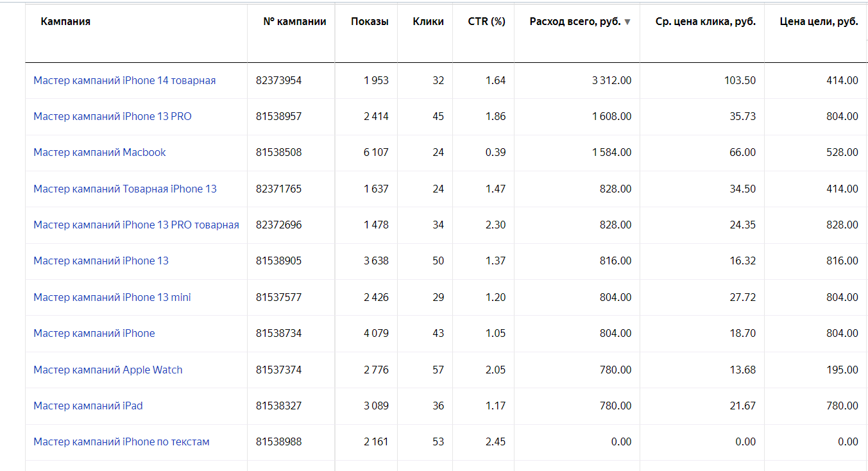Select campaign number 81538988
Viewport: 868px width, 471px height.
pos(278,441)
